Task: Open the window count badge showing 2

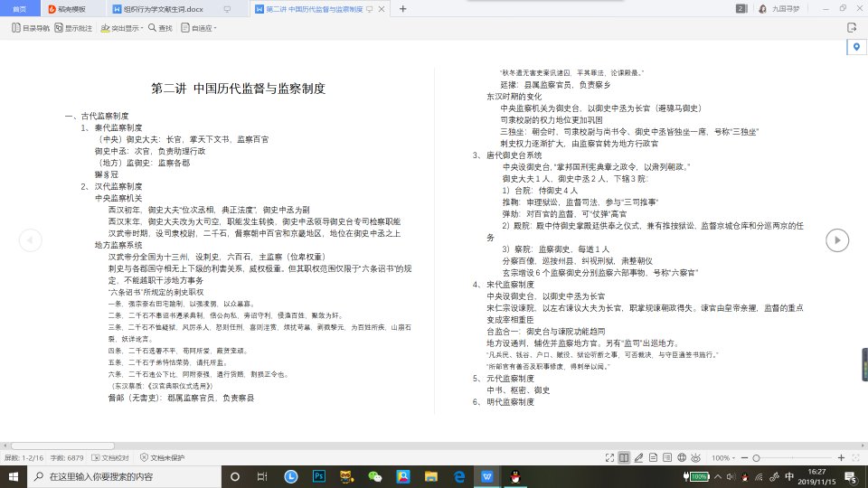Action: [741, 8]
